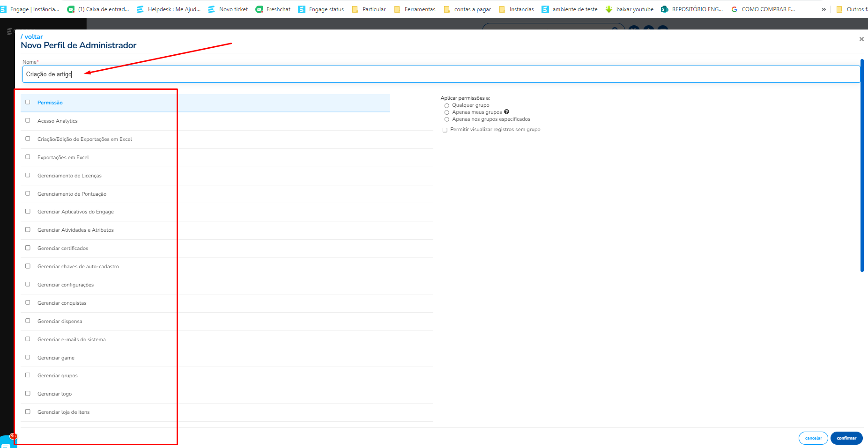Check Gerenciar Atividades e Atributos
Screen dimensions: 868x448
[x=28, y=229]
